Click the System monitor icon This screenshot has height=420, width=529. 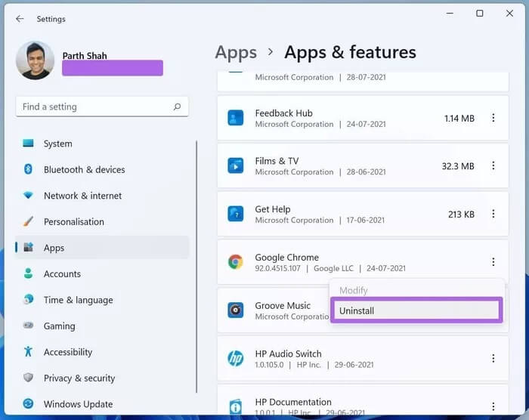click(x=28, y=144)
